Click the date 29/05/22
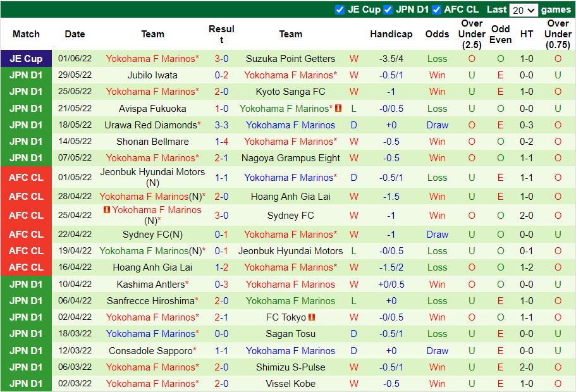The height and width of the screenshot is (392, 576). 75,75
